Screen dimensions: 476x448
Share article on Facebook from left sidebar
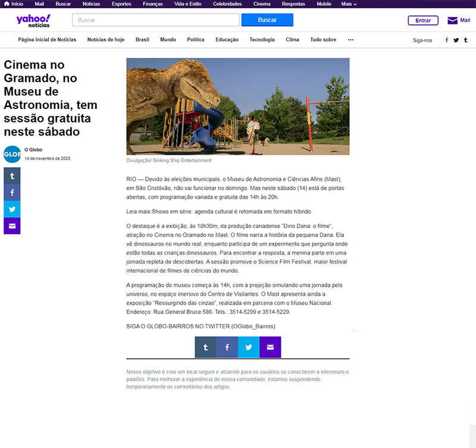(x=12, y=193)
